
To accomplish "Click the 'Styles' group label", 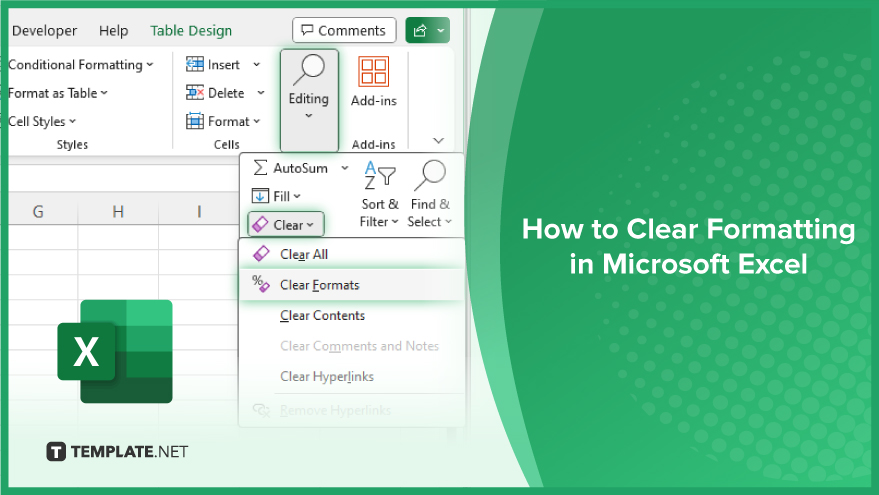I will [x=72, y=145].
